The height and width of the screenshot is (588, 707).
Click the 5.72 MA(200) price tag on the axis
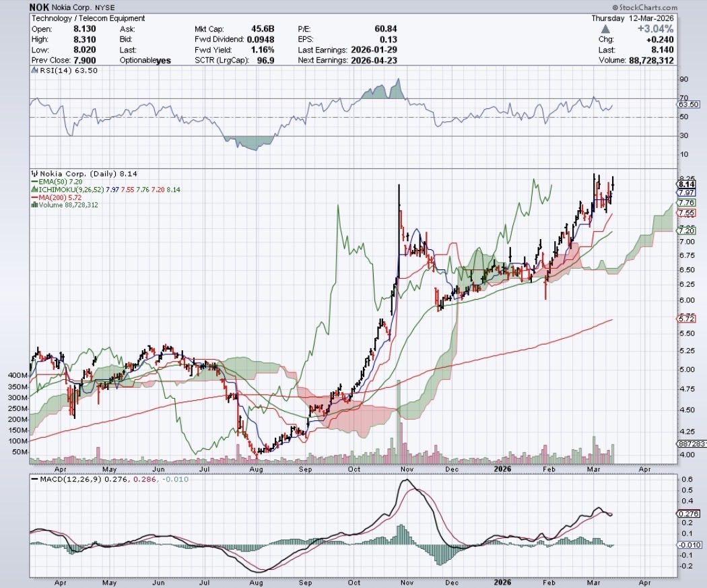pyautogui.click(x=687, y=319)
